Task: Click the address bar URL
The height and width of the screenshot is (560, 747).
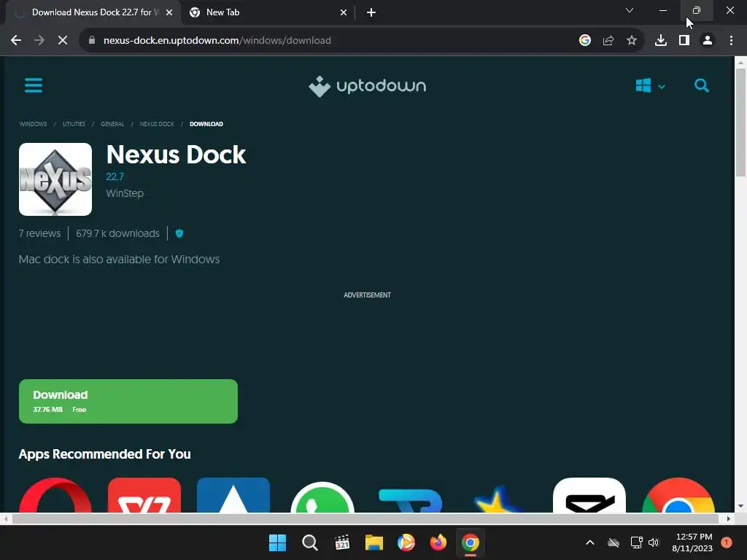Action: pyautogui.click(x=217, y=41)
